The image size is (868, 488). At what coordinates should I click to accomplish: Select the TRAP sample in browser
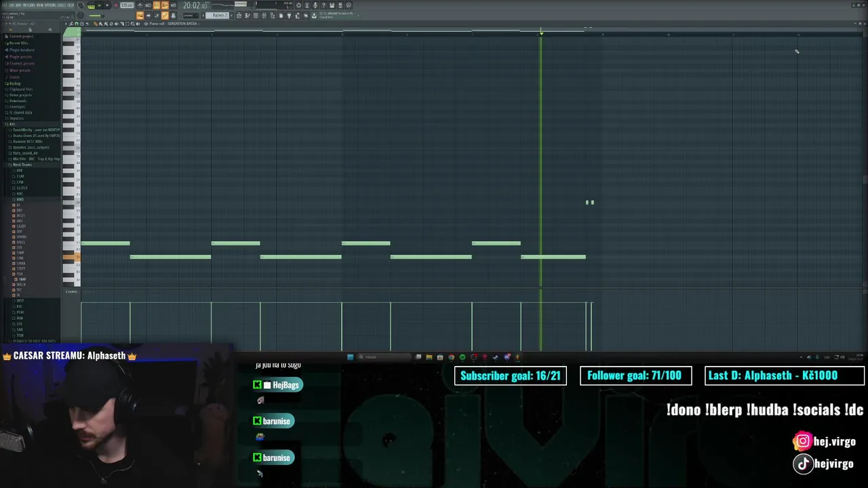click(21, 279)
